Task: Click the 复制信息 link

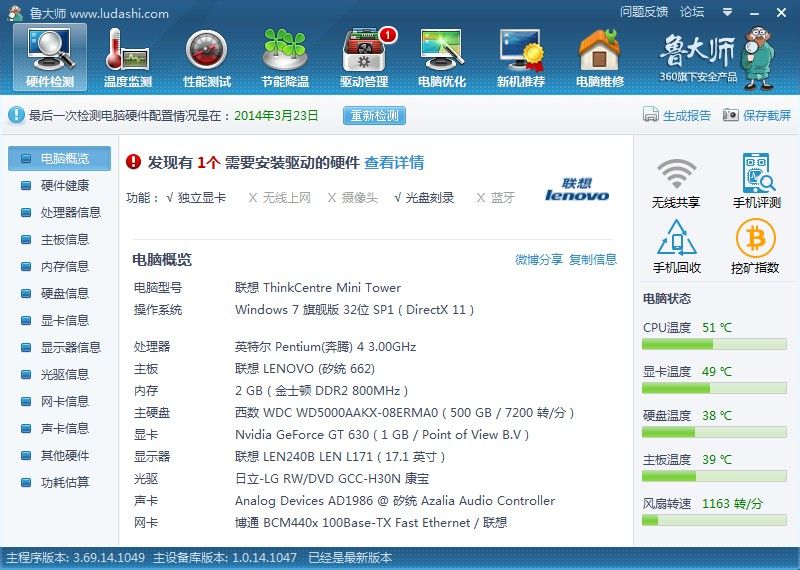Action: pyautogui.click(x=592, y=259)
